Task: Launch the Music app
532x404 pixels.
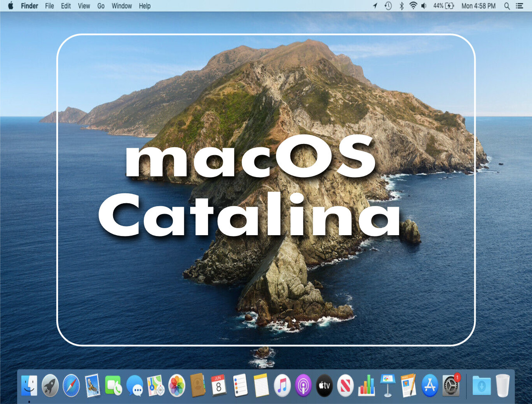Action: (x=283, y=386)
